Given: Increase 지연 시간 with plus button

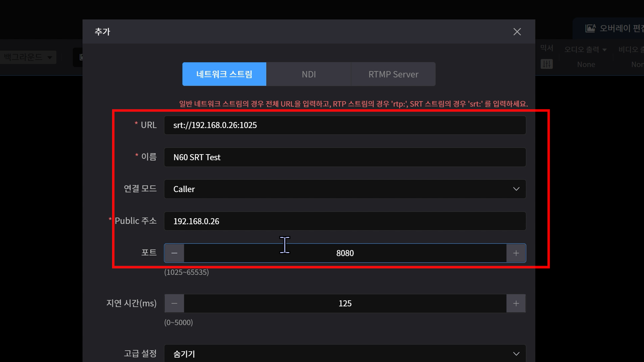Looking at the screenshot, I should pyautogui.click(x=516, y=303).
